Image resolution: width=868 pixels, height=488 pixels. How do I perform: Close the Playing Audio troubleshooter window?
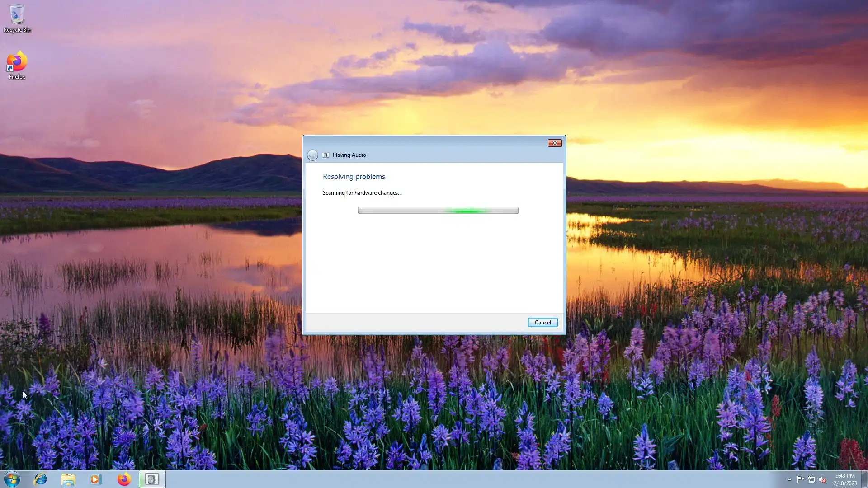(554, 143)
